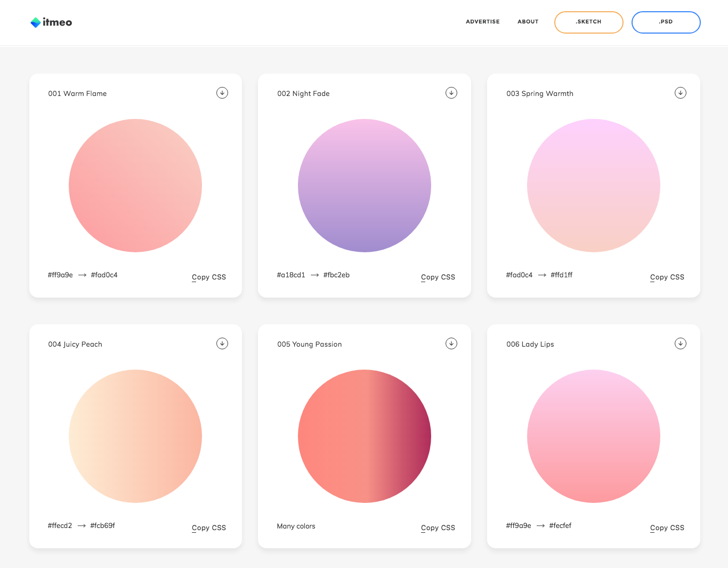
Task: Open the Advertise page
Action: [x=482, y=22]
